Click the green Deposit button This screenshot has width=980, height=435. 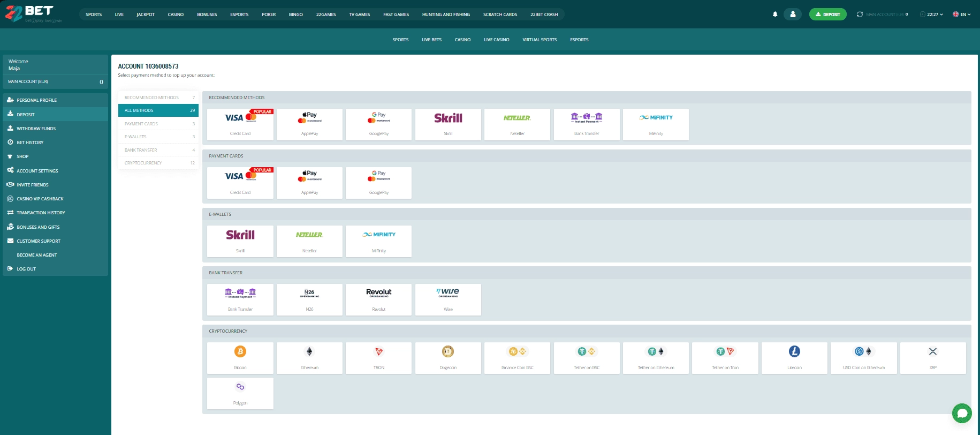point(827,14)
